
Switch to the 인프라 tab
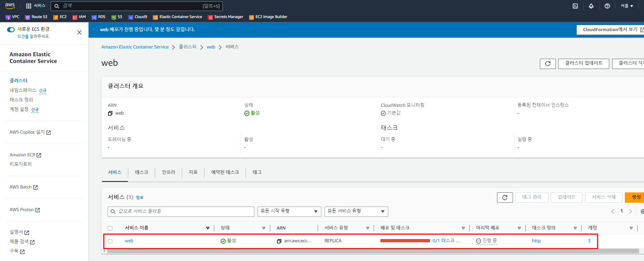coord(169,172)
